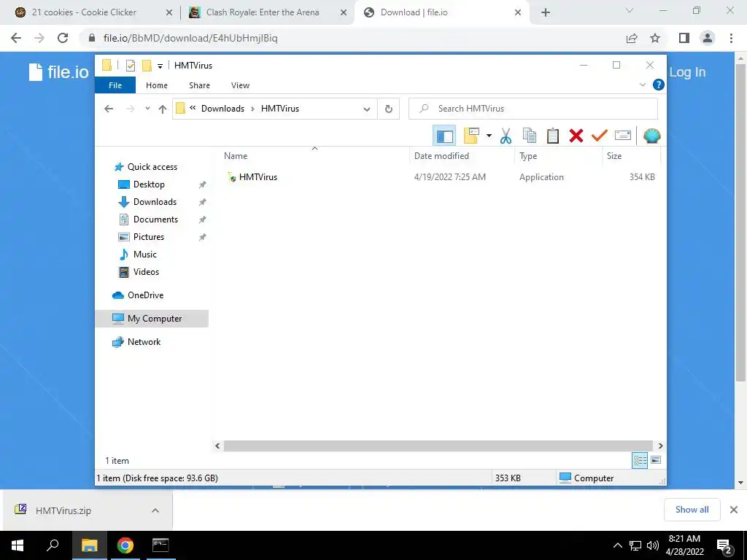This screenshot has width=747, height=560.
Task: Click the Log In link on file.io
Action: coord(687,72)
